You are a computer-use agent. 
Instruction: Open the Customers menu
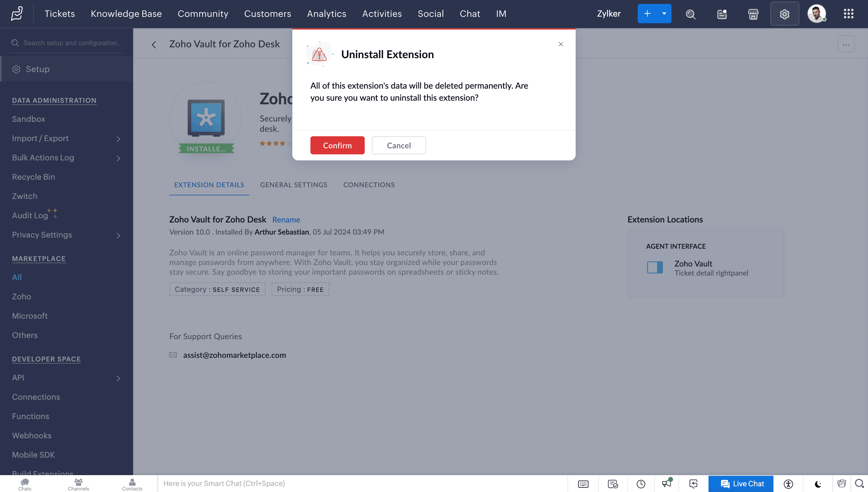tap(268, 14)
